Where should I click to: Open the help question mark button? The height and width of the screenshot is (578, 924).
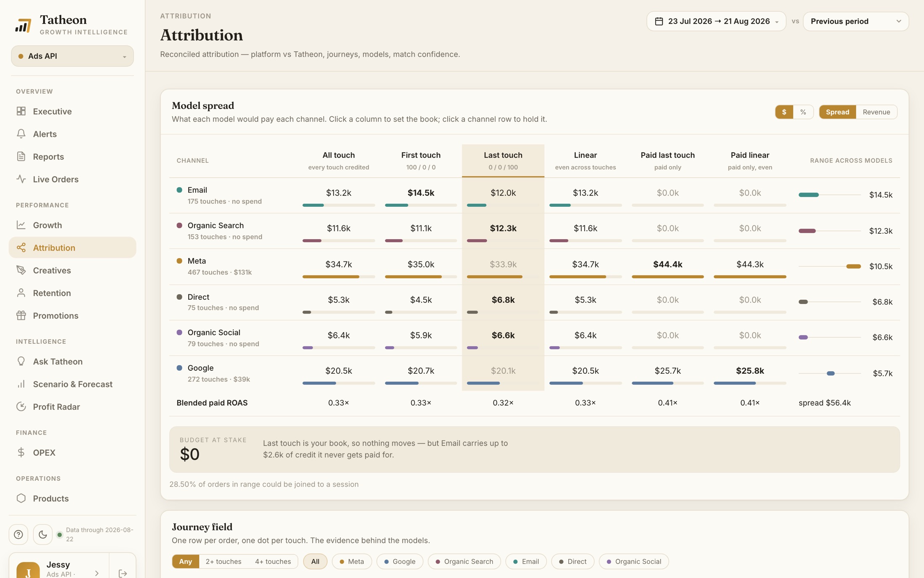[x=18, y=534]
